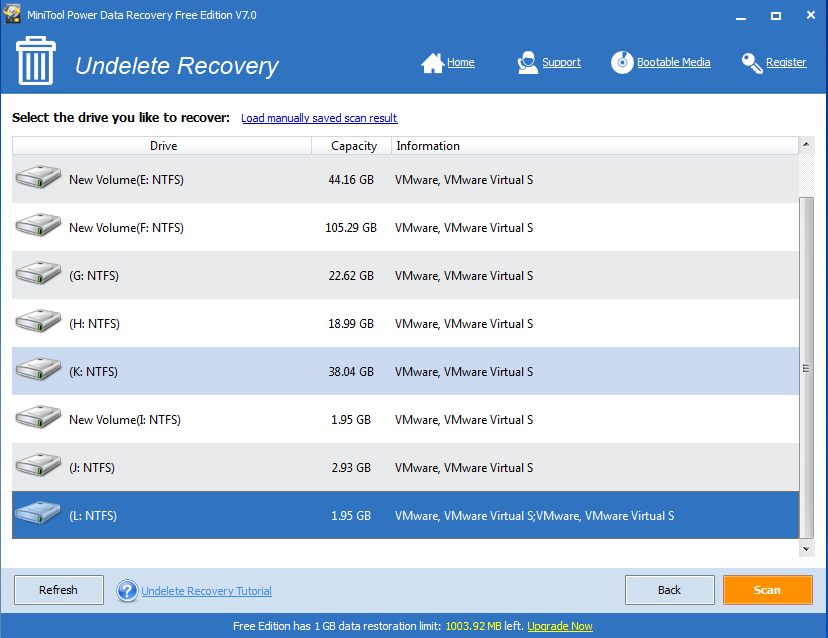Open the Home link
The image size is (828, 638).
tap(460, 62)
